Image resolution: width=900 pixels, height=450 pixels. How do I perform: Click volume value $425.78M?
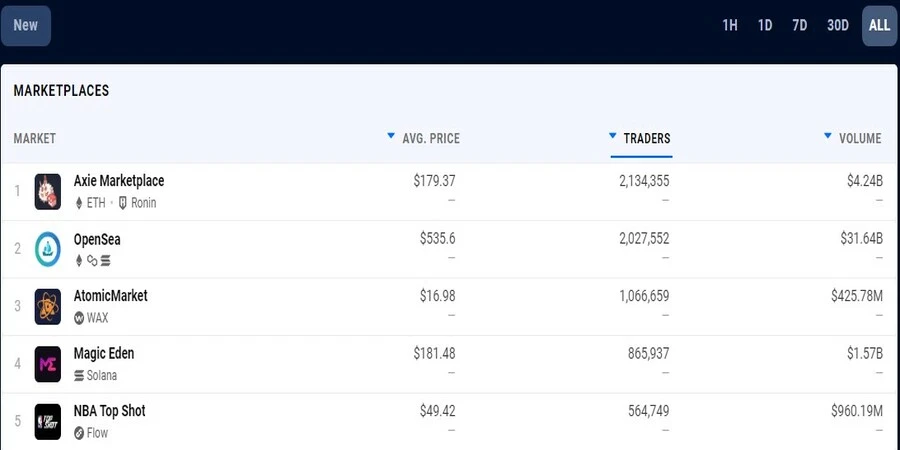[x=857, y=296]
